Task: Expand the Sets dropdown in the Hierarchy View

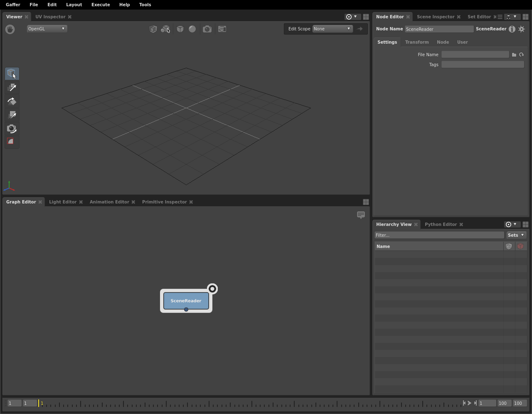Action: pyautogui.click(x=516, y=235)
